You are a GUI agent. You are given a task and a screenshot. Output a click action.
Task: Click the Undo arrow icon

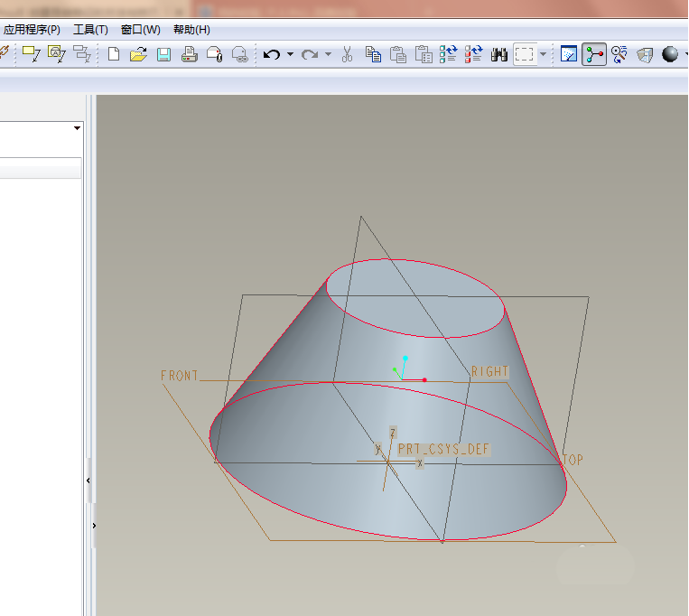tap(271, 54)
